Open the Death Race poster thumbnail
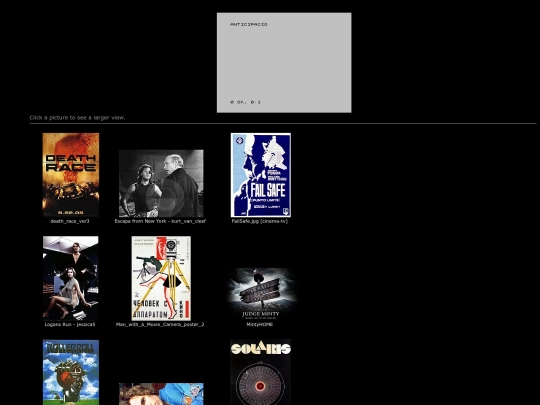The image size is (540, 405). (71, 175)
